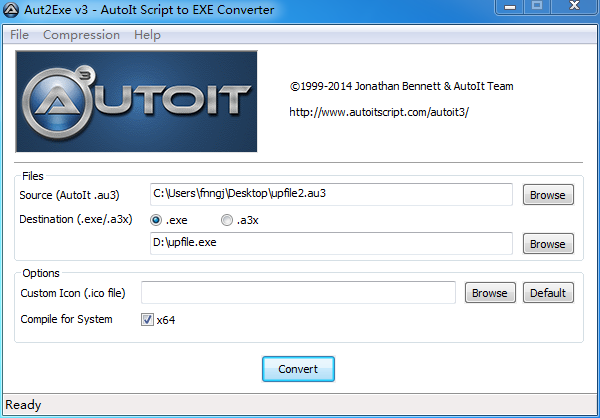Browse for the source .au3 file
This screenshot has width=600, height=418.
[547, 195]
